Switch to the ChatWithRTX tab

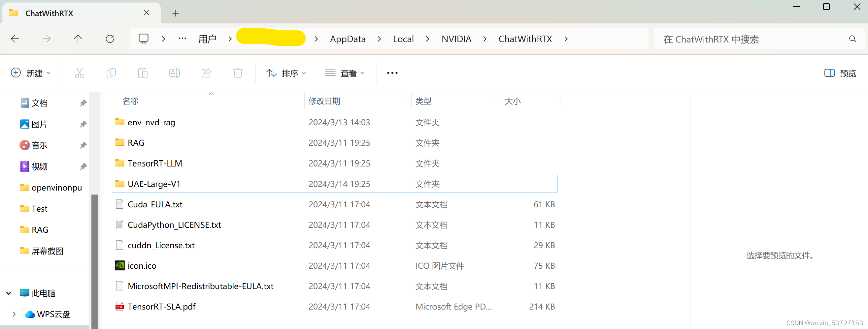point(82,13)
